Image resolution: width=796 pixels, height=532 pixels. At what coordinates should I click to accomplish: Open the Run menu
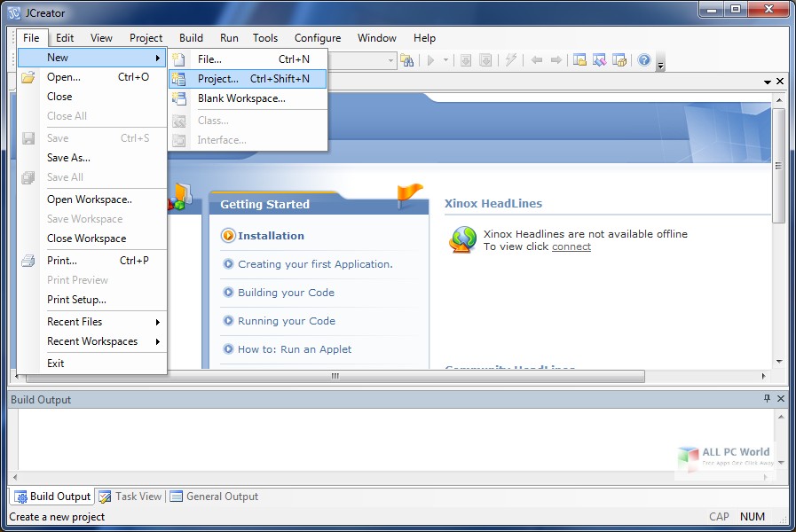(x=229, y=38)
